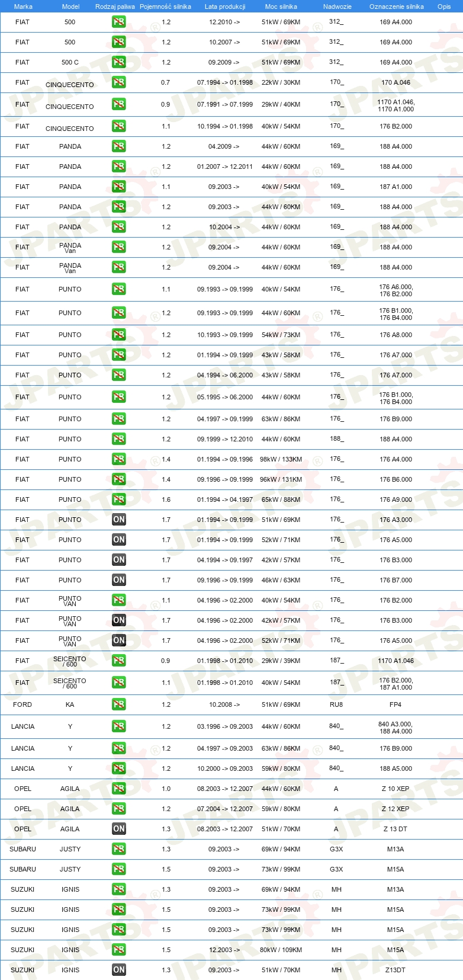Screen dimensions: 463x980
Task: Click petrol icon in SEICENTO / 600 0.9 row
Action: [x=119, y=661]
